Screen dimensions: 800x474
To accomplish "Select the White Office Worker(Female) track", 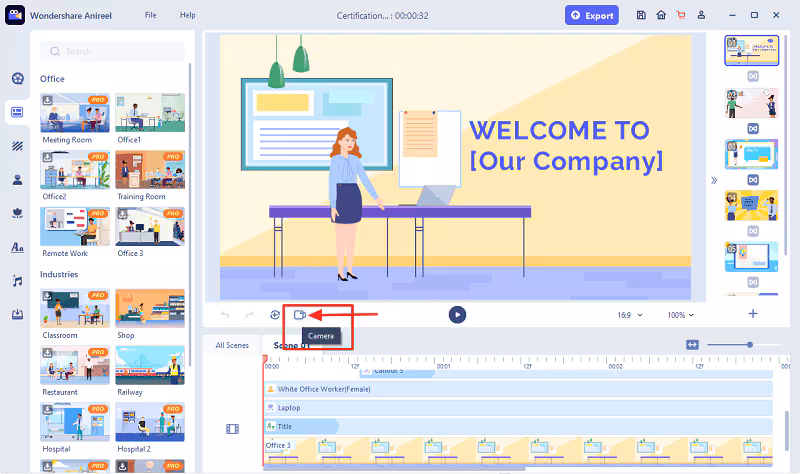I will click(x=518, y=389).
